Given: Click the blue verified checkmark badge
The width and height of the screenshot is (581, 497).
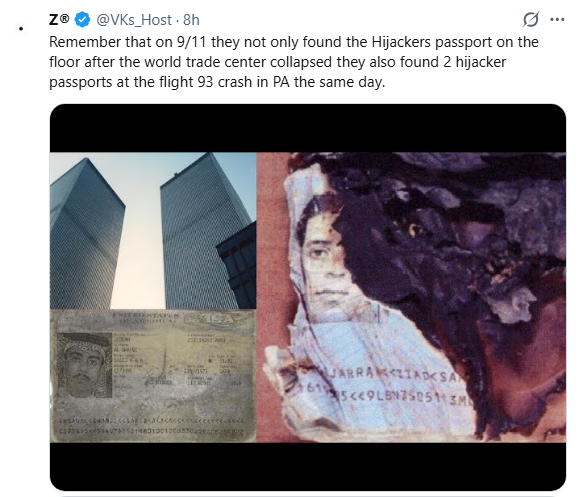Looking at the screenshot, I should click(x=82, y=20).
